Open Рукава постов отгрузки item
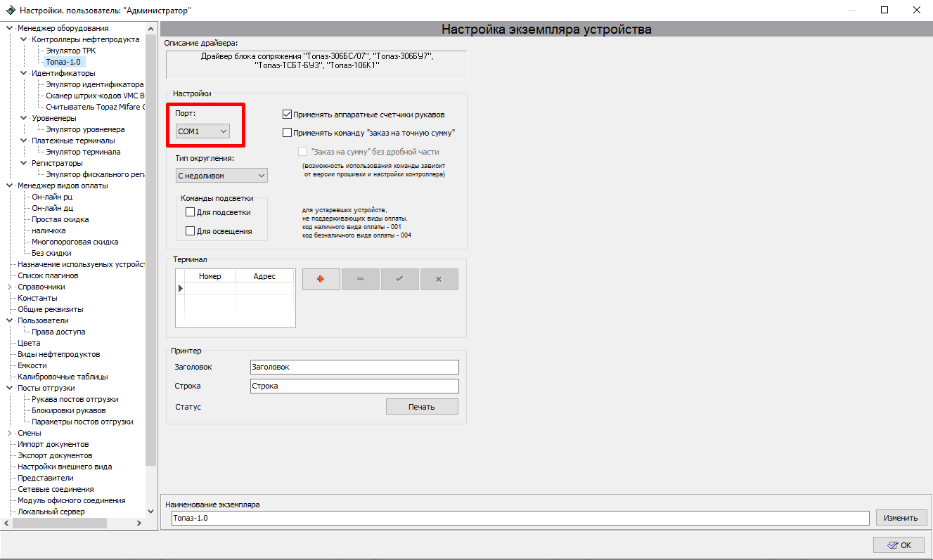The image size is (933, 560). coord(75,399)
